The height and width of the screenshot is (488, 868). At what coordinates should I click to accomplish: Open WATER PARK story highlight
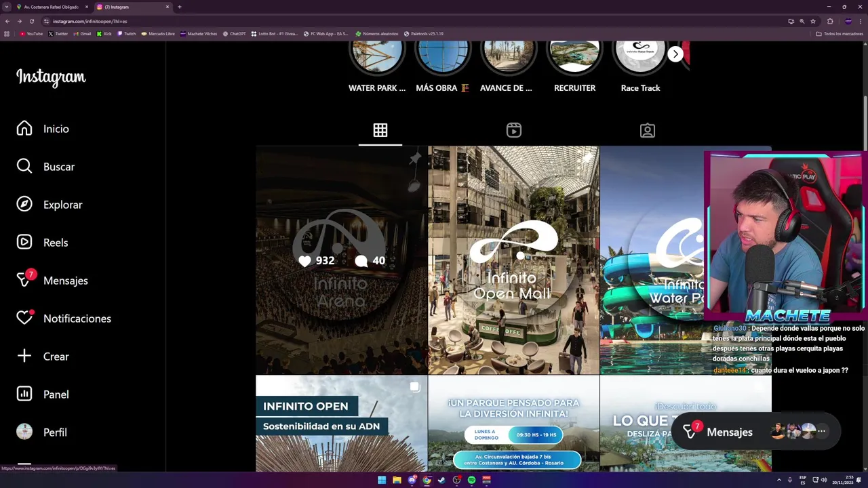pos(377,66)
